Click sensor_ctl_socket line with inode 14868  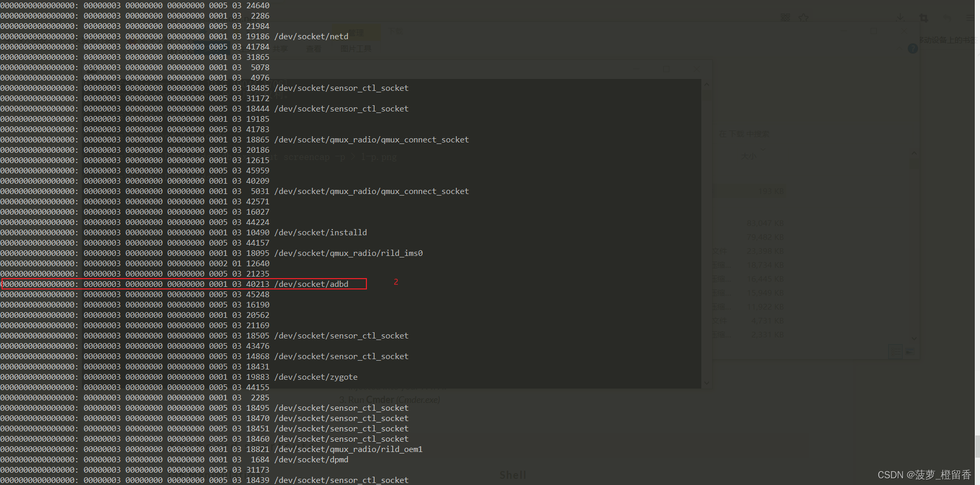tap(204, 357)
